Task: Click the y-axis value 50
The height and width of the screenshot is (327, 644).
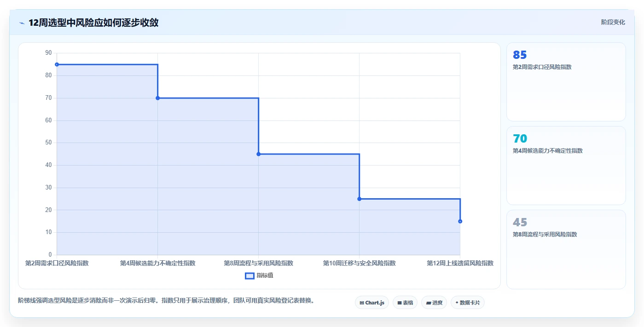Action: [x=48, y=143]
